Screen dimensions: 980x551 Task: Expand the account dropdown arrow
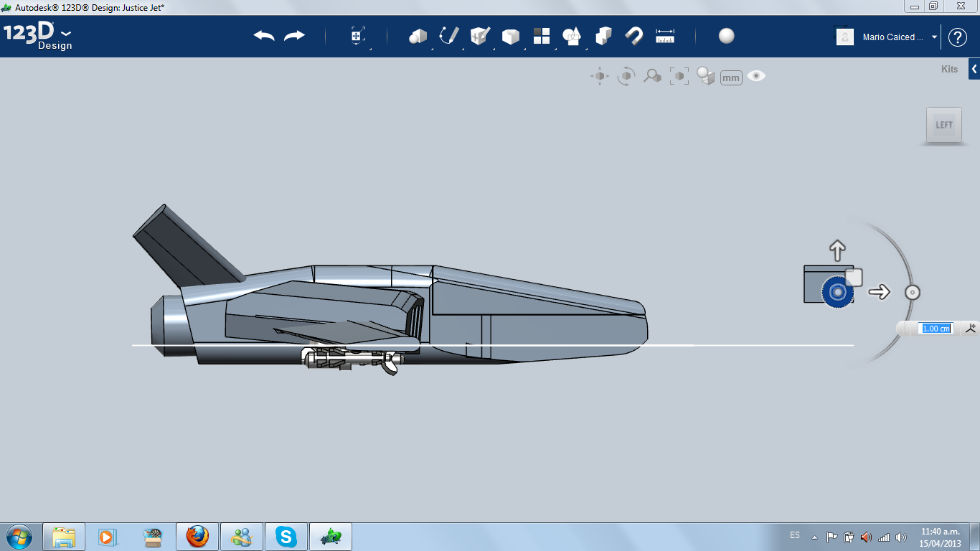[934, 37]
